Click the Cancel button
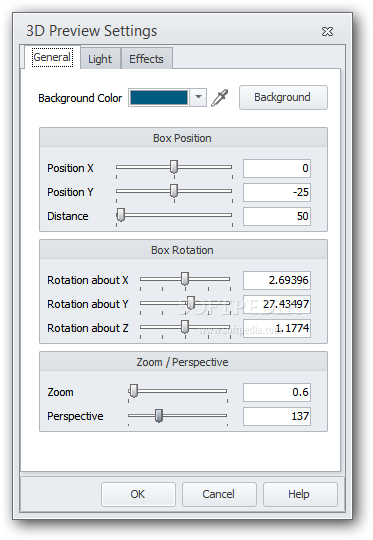 [x=219, y=494]
